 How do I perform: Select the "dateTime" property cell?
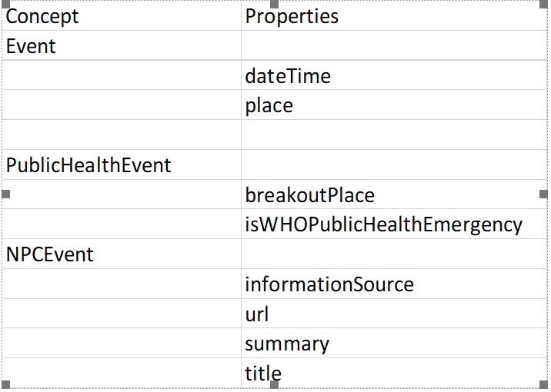click(288, 76)
